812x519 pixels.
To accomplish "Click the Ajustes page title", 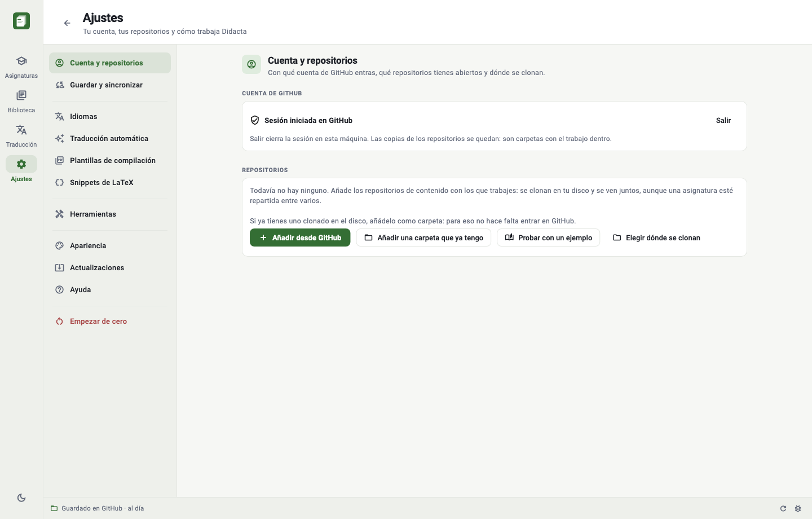I will [103, 18].
